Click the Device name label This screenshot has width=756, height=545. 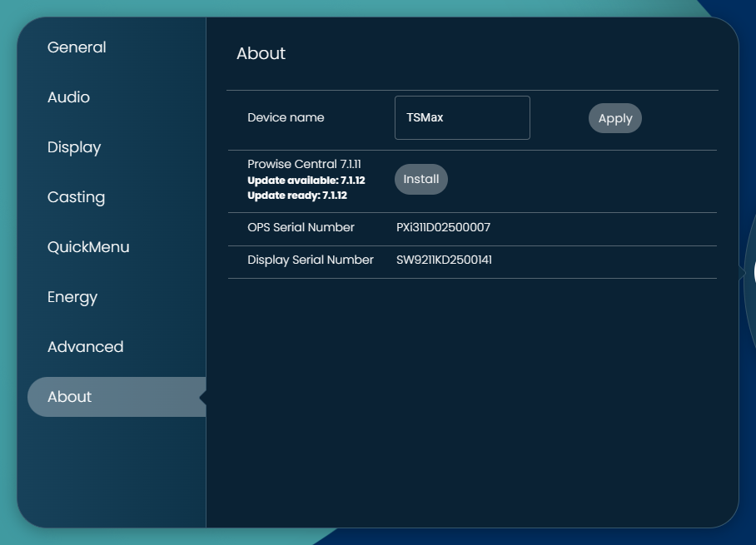286,118
